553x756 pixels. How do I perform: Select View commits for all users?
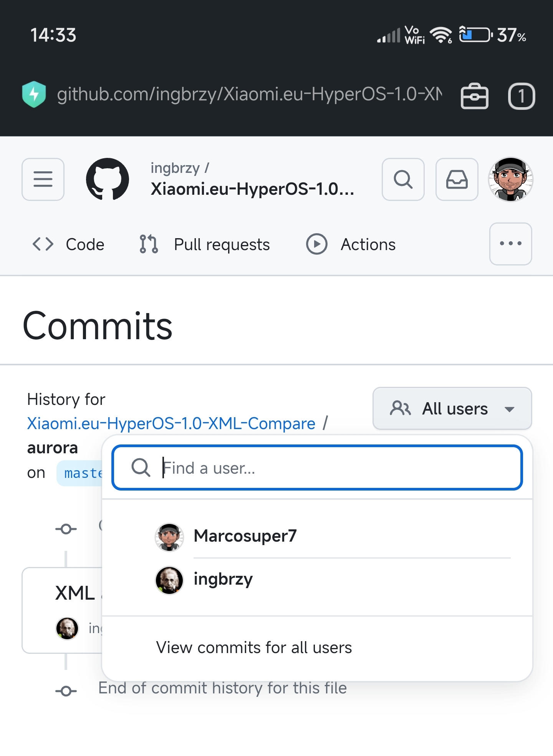pyautogui.click(x=317, y=648)
